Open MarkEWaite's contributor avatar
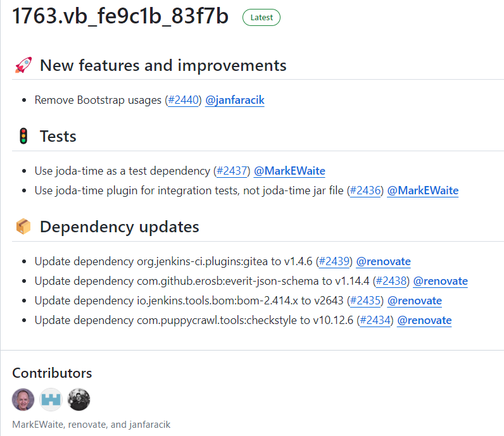Image resolution: width=504 pixels, height=436 pixels. (23, 399)
